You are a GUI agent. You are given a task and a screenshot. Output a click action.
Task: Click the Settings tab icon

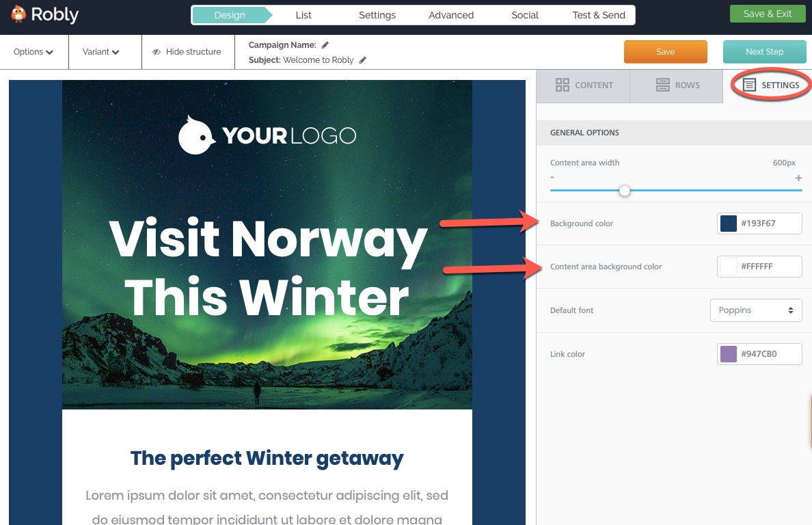[x=749, y=85]
